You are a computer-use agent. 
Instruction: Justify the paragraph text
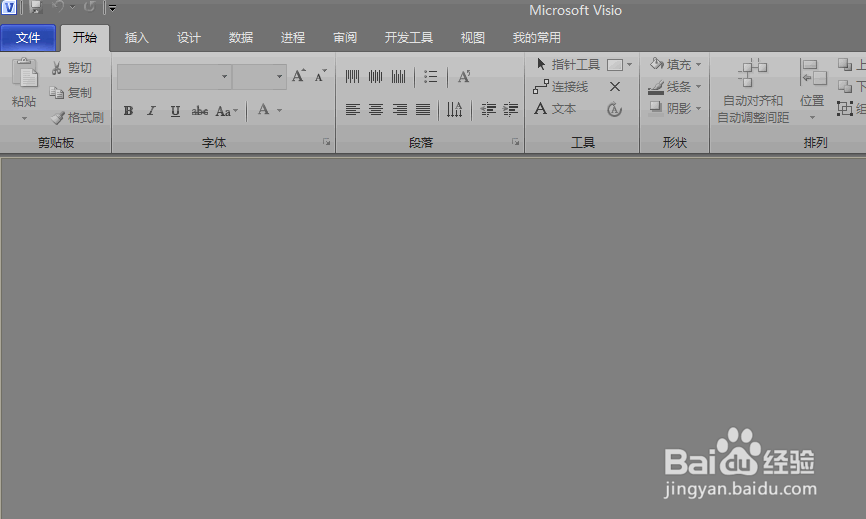[423, 109]
